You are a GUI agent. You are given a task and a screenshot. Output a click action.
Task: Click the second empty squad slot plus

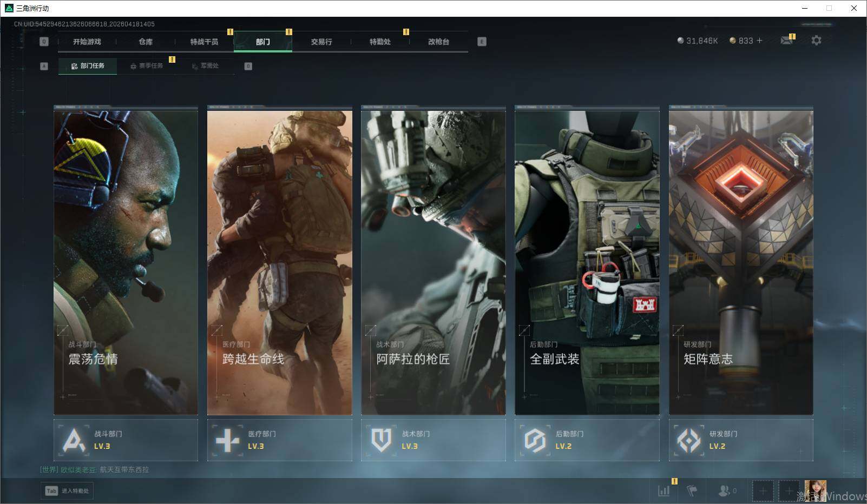point(789,491)
